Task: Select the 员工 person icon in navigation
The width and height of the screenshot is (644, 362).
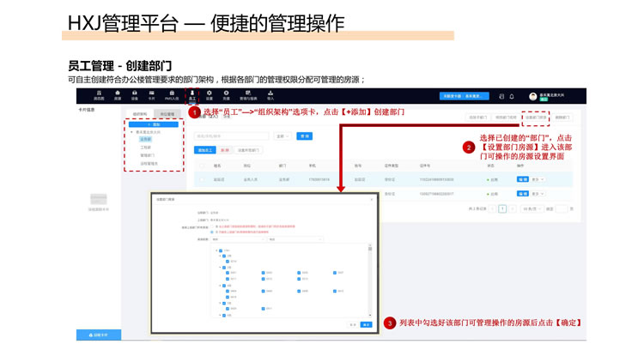Action: click(191, 95)
